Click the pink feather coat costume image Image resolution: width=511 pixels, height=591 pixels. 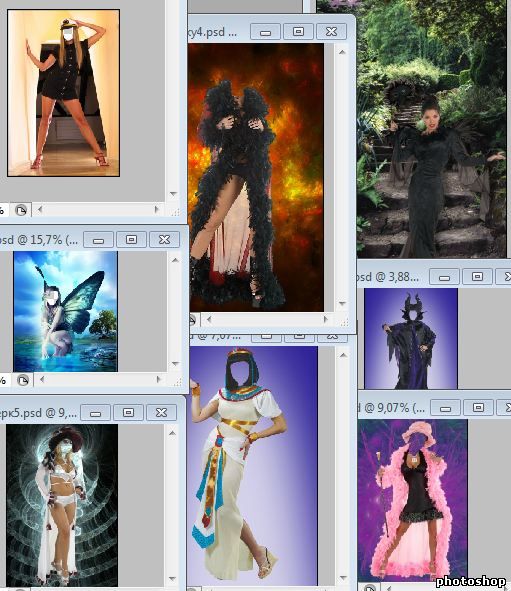click(412, 500)
